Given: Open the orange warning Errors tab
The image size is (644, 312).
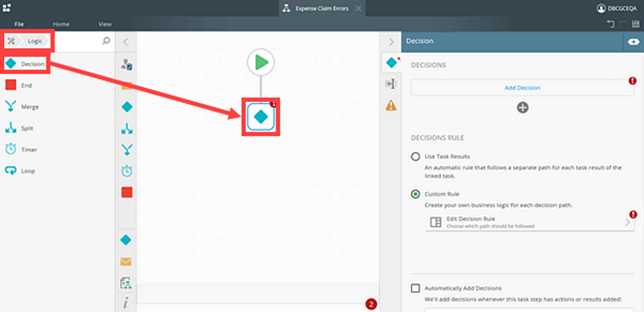Looking at the screenshot, I should (391, 105).
